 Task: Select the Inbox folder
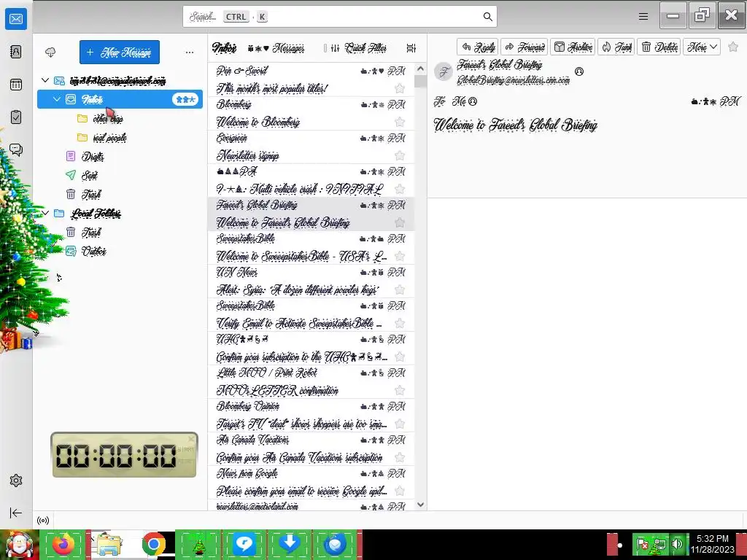click(120, 99)
